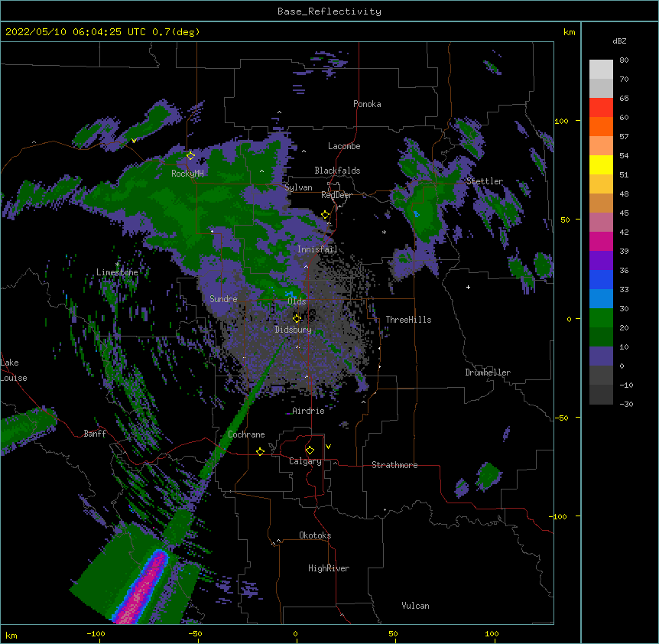Pick the blue 36–33 dBZ legend swatch
Screen dimensions: 659x644
coord(601,279)
